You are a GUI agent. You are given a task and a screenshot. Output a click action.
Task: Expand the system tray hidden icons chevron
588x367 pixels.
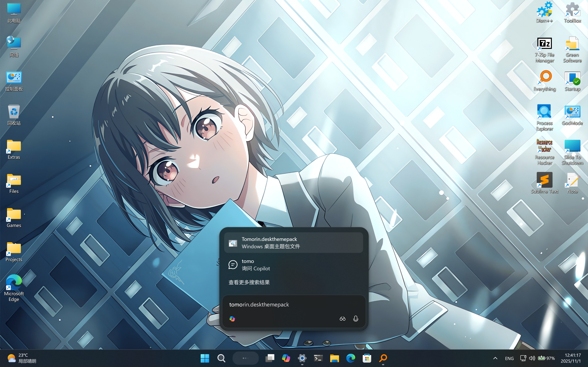[495, 358]
